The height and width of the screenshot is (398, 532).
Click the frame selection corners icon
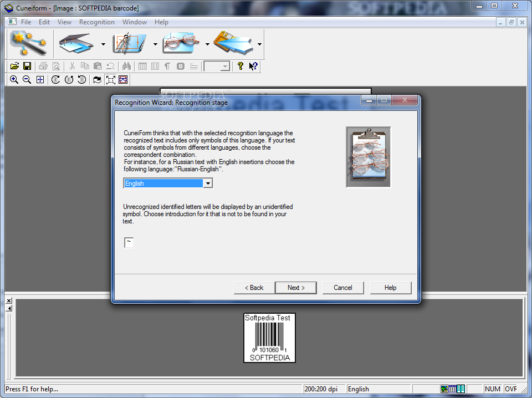pyautogui.click(x=111, y=80)
